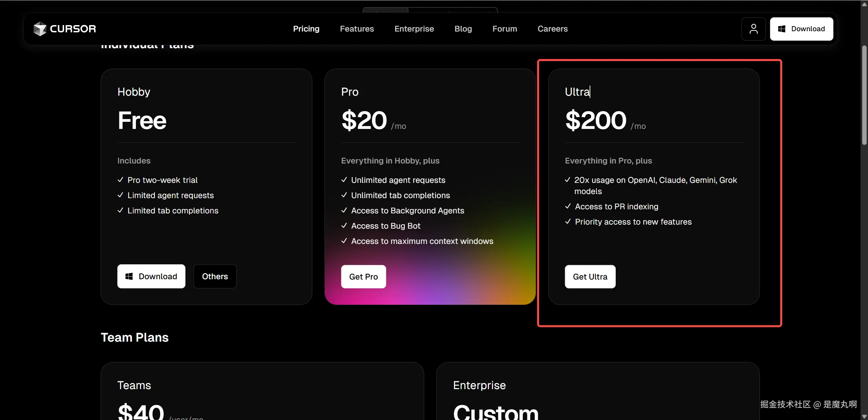Click 'Unlimited tab completions' text

[x=400, y=195]
